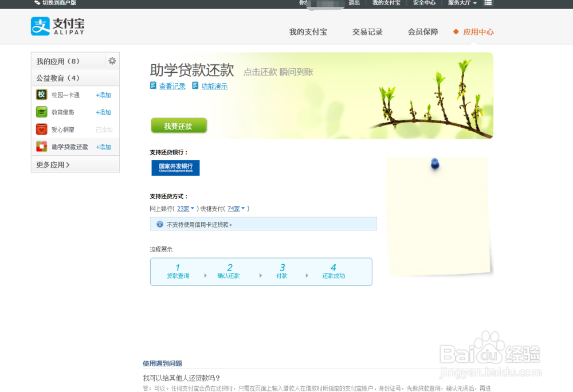Click the green 教育缴费 app icon
This screenshot has height=392, width=573.
41,112
